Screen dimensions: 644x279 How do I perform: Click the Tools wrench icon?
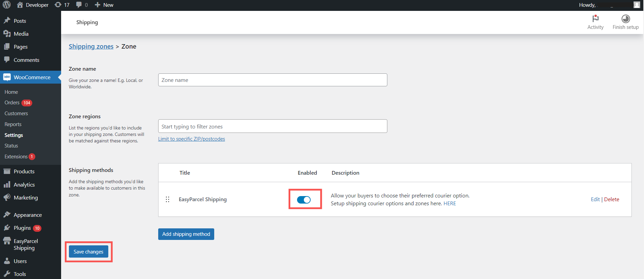pos(7,274)
